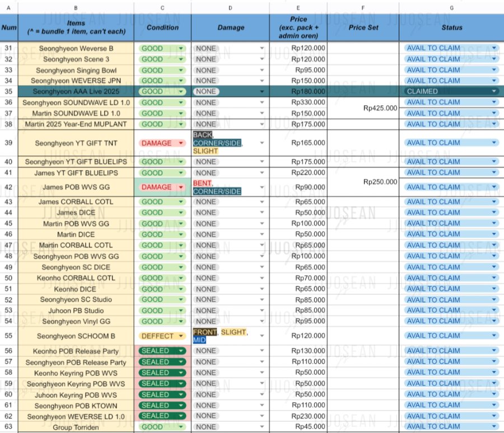504x433 pixels.
Task: Open Condition dropdown for Seonghyeon WEVERSE LD 1.0
Action: coord(162,416)
